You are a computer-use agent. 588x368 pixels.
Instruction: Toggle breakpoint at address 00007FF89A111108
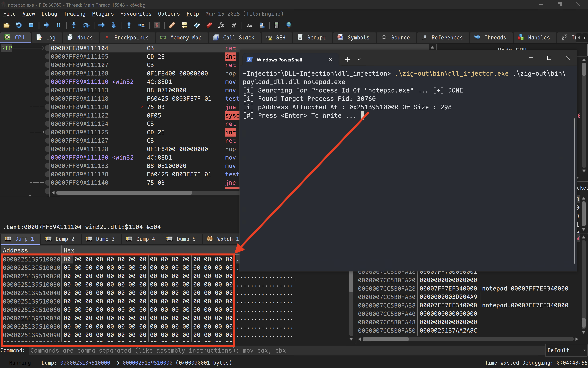[x=47, y=73]
